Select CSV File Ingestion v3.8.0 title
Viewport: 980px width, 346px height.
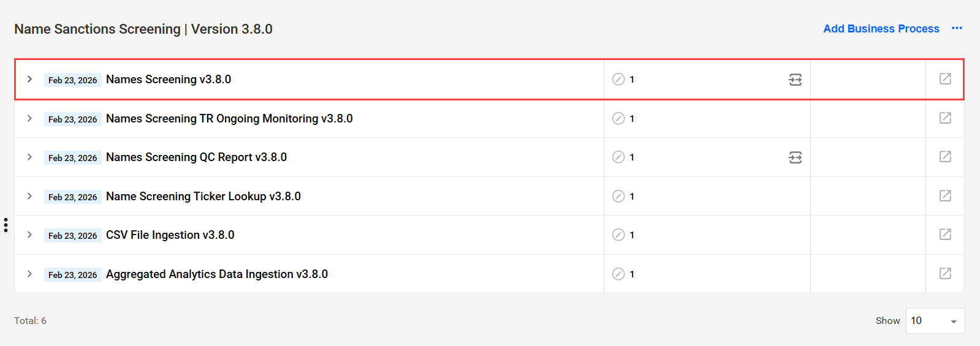tap(170, 235)
